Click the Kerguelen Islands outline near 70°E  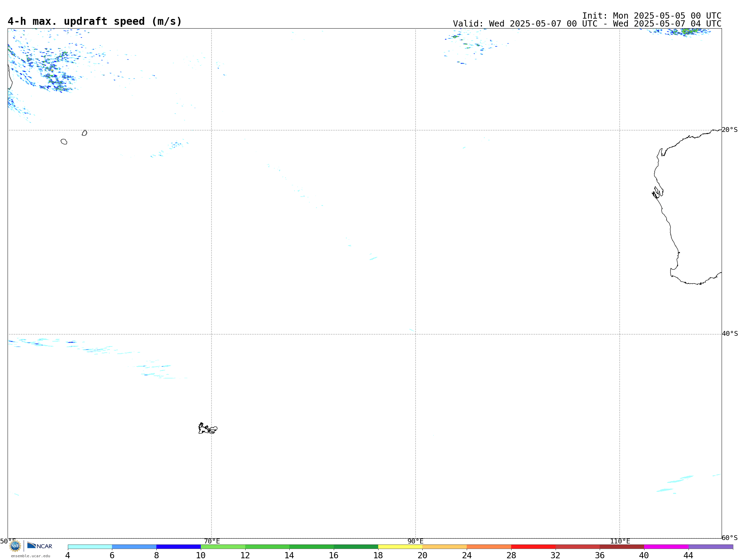[208, 428]
